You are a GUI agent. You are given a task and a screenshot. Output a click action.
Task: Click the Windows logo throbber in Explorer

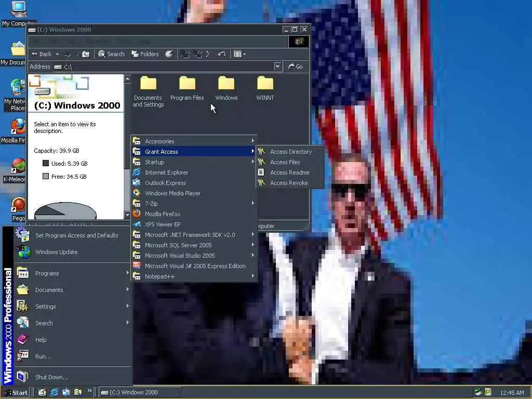pyautogui.click(x=299, y=42)
